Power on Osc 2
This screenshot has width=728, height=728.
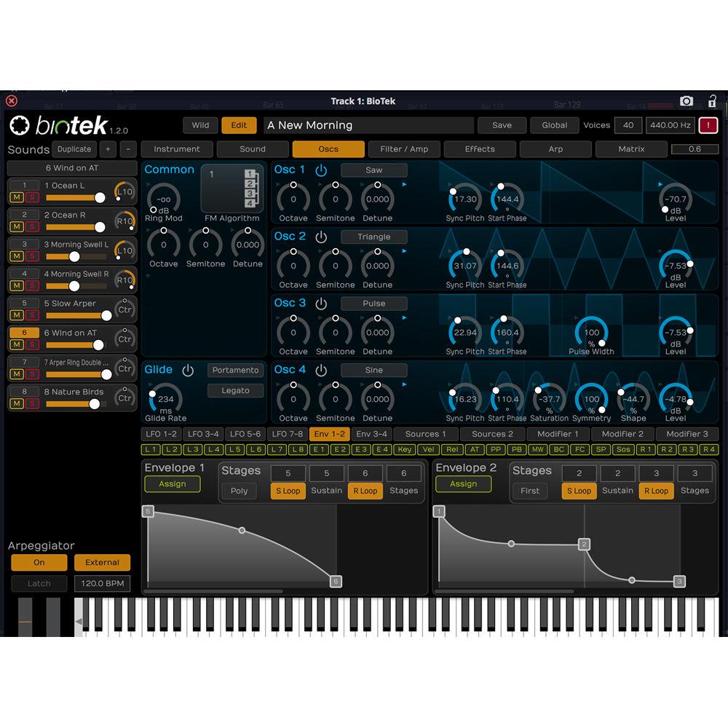tap(320, 236)
